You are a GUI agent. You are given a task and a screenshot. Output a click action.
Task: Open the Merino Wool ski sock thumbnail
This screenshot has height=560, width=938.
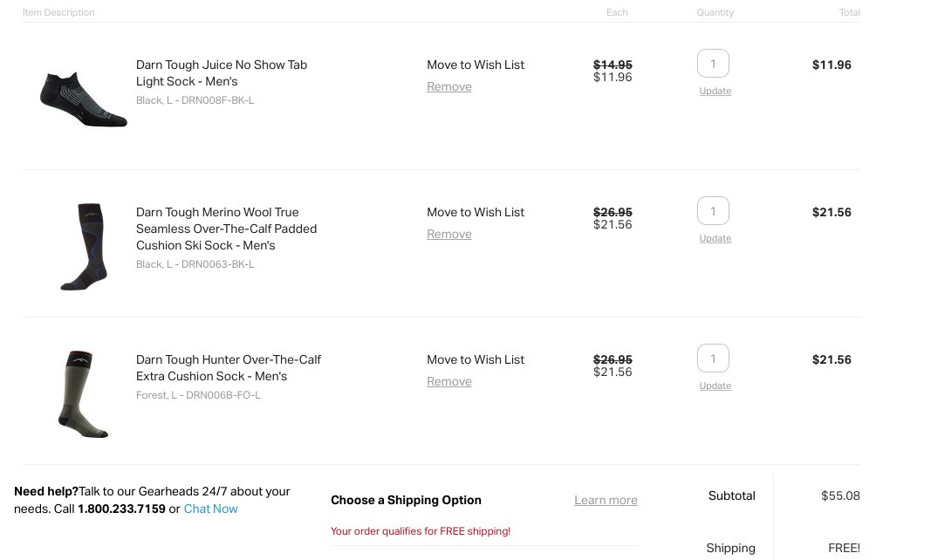84,247
